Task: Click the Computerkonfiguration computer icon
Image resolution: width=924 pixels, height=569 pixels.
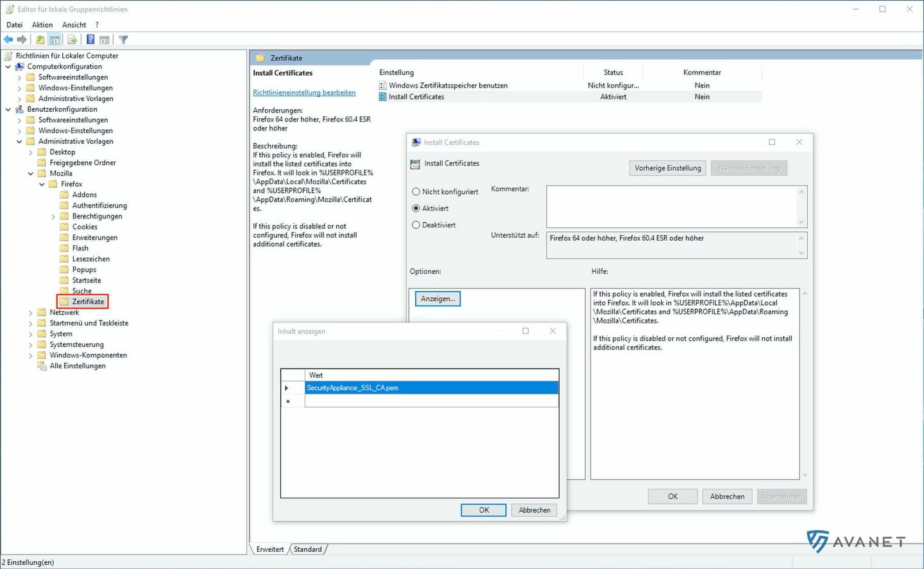Action: coord(19,67)
